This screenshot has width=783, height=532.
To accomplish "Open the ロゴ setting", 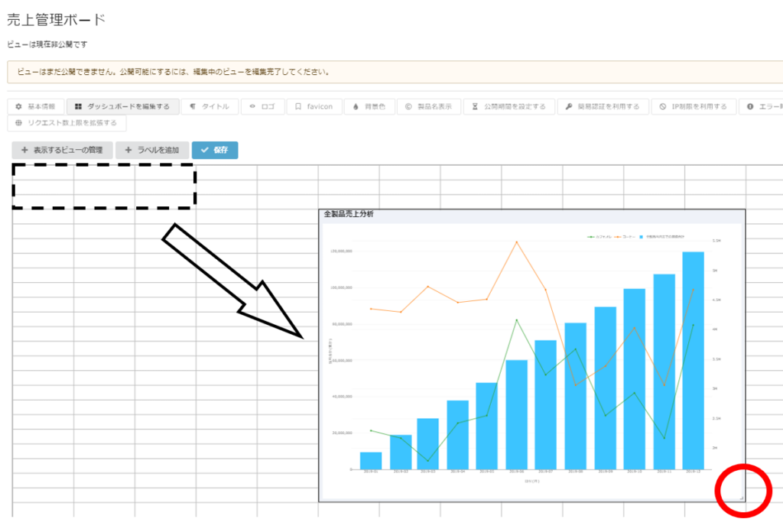I will [263, 107].
